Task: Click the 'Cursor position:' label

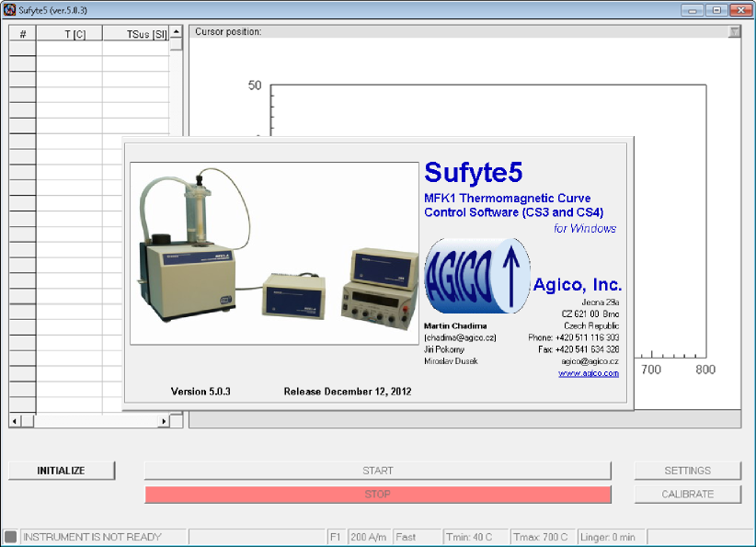Action: tap(228, 32)
